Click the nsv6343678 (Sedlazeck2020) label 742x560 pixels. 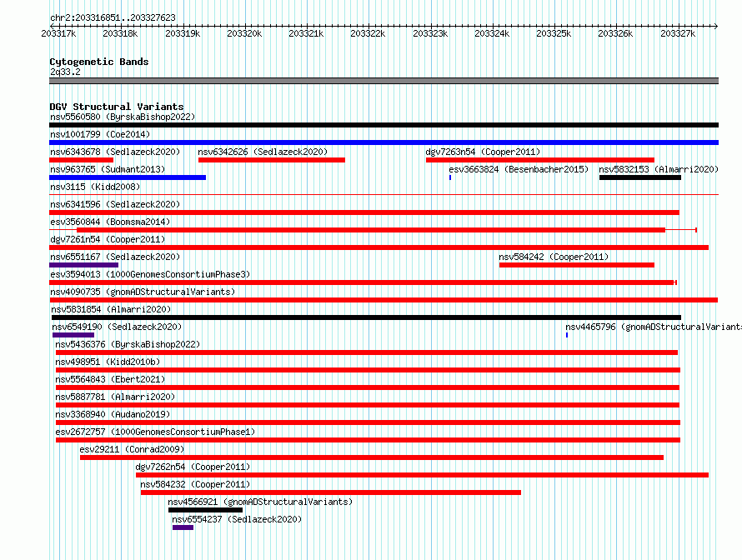point(115,152)
